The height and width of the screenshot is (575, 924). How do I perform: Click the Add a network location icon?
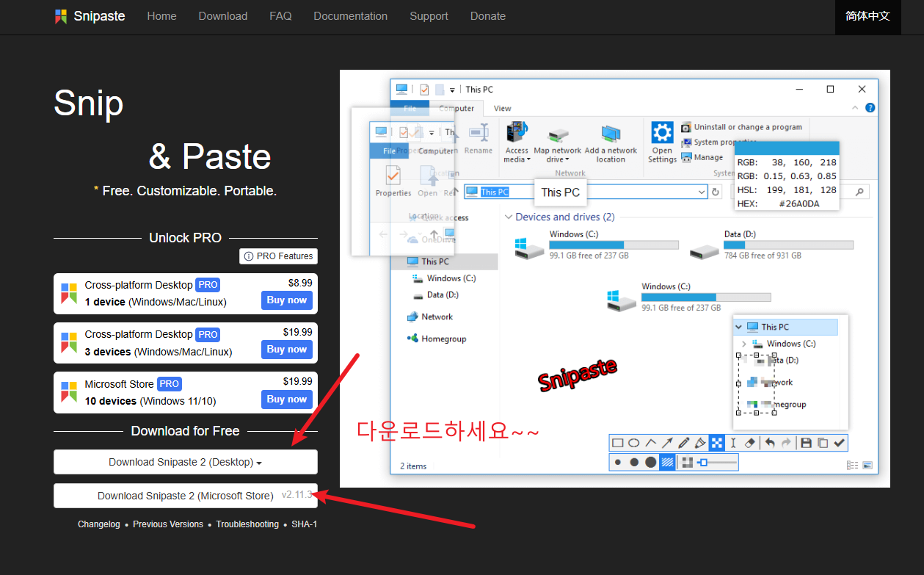click(x=611, y=133)
